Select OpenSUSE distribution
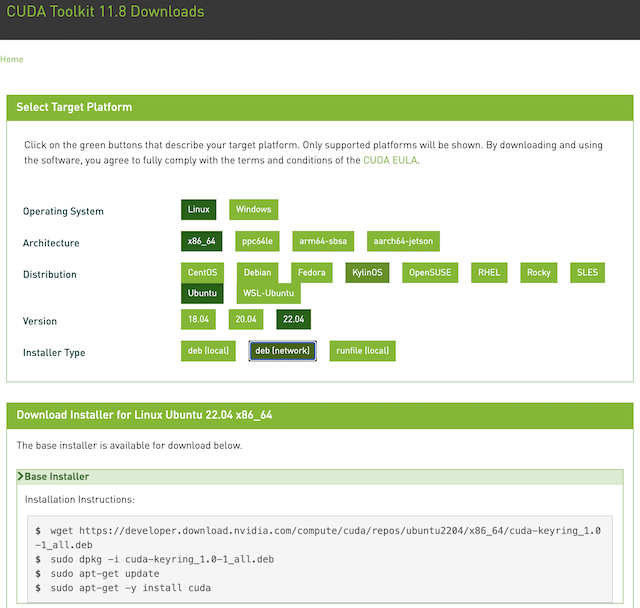 coord(430,273)
